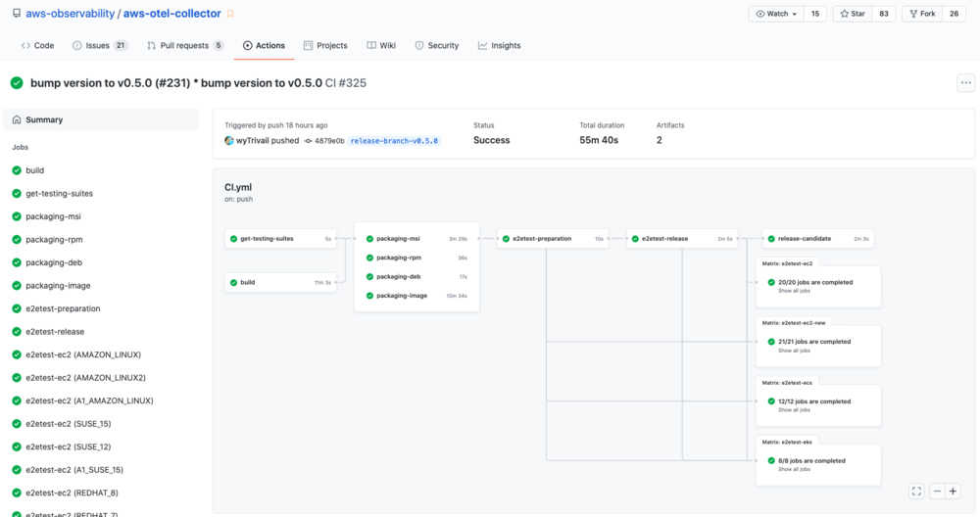View the 26 forks count
This screenshot has width=980, height=517.
[954, 14]
